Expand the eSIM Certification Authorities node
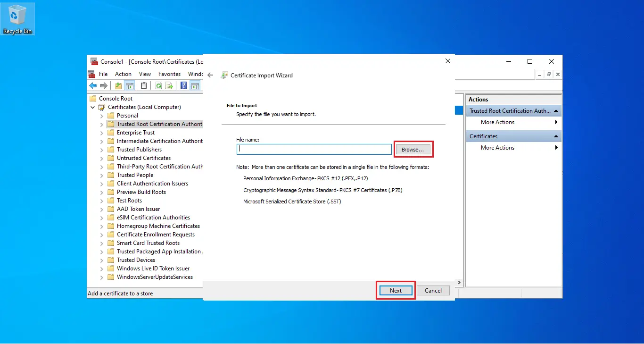The image size is (644, 344). tap(101, 218)
